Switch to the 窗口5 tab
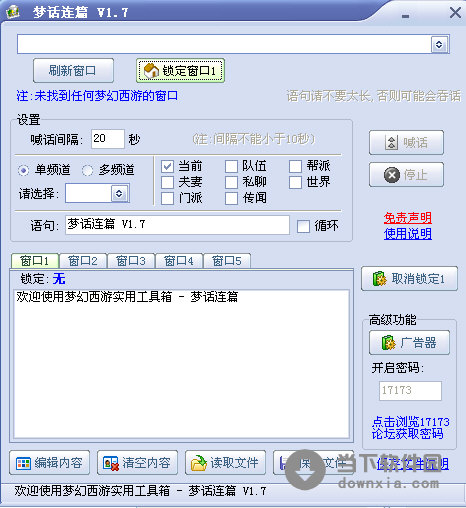 pyautogui.click(x=227, y=261)
